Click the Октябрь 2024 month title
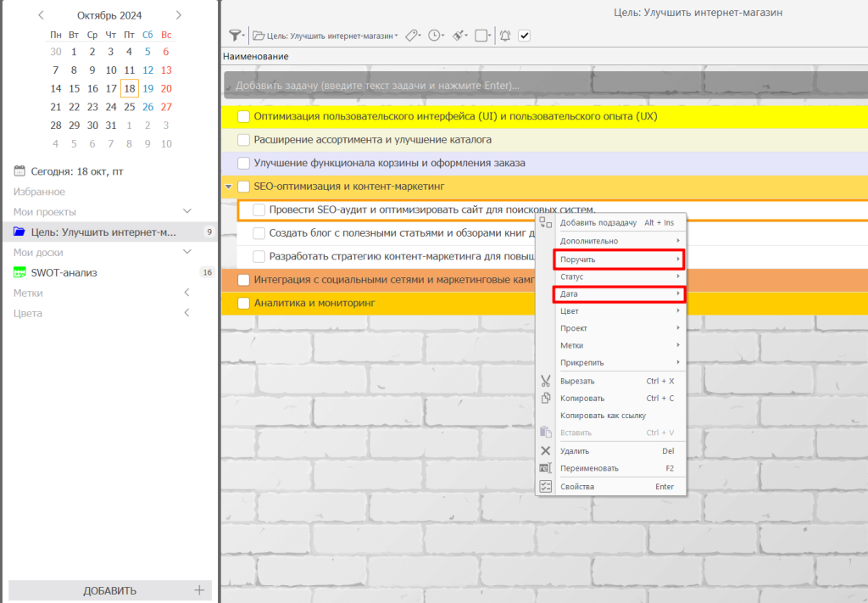The width and height of the screenshot is (868, 603). coord(109,15)
